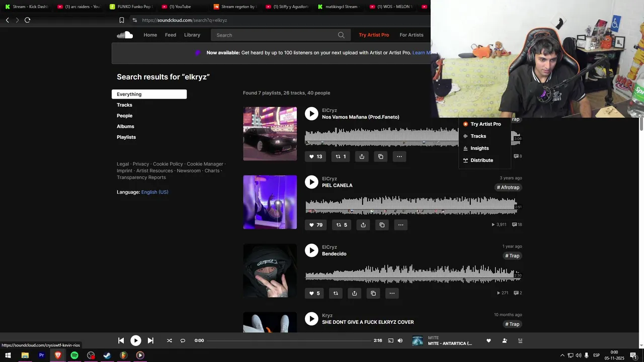
Task: Bookmark this page in browser
Action: point(122,20)
